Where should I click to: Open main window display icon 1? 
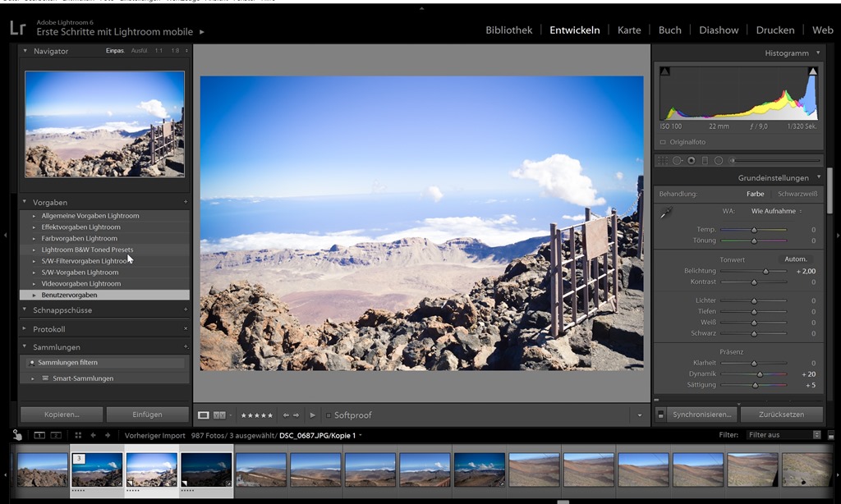click(x=39, y=435)
